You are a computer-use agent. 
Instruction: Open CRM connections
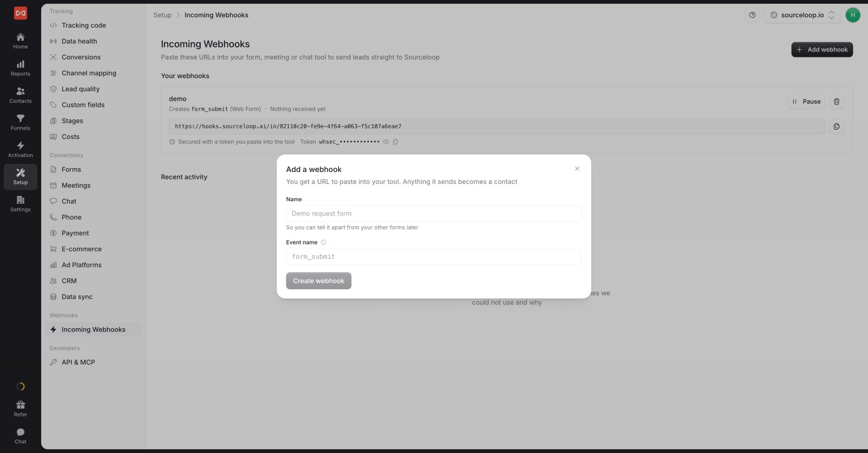coord(93,281)
